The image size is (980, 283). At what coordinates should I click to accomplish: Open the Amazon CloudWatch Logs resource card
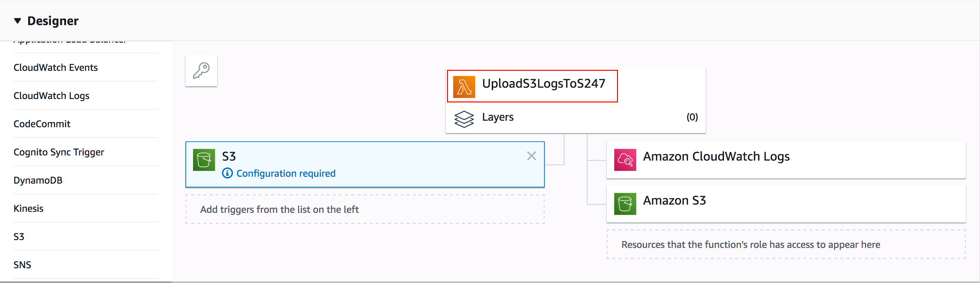click(x=716, y=156)
